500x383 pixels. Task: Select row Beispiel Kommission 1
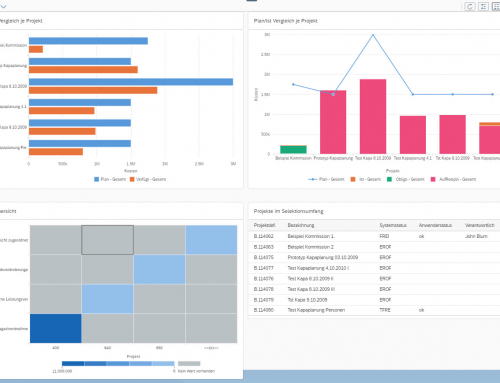click(x=374, y=236)
